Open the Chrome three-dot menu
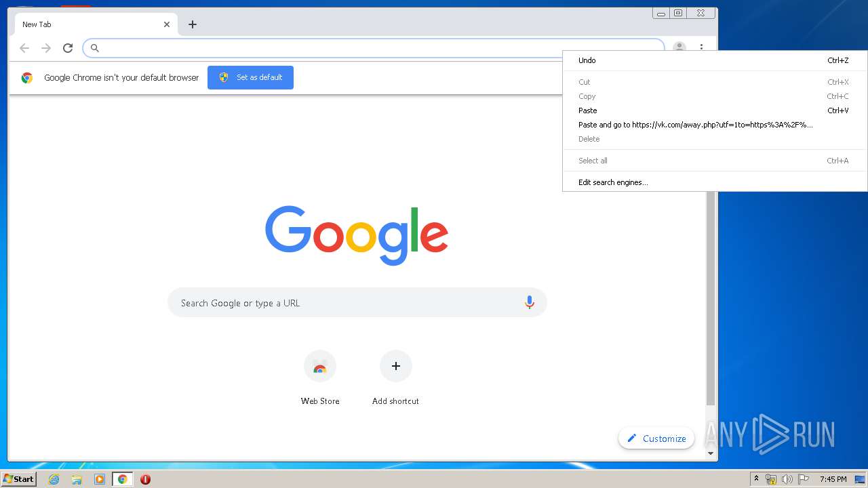 (x=701, y=47)
